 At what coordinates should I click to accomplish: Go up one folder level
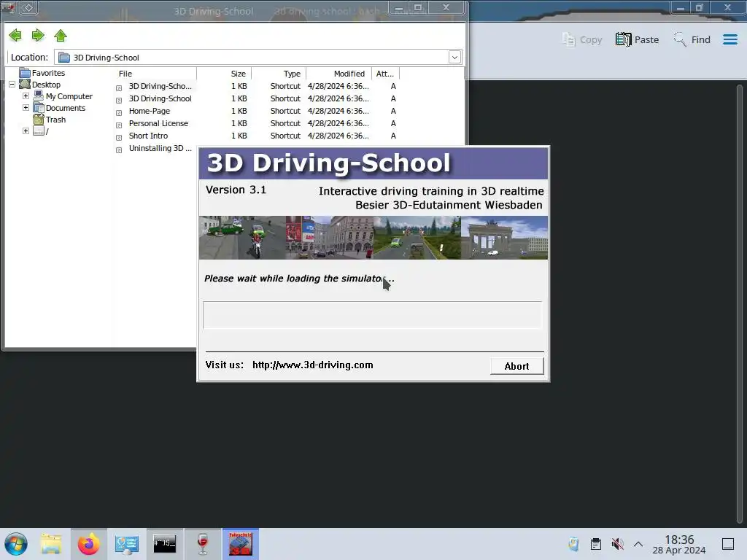(x=61, y=35)
